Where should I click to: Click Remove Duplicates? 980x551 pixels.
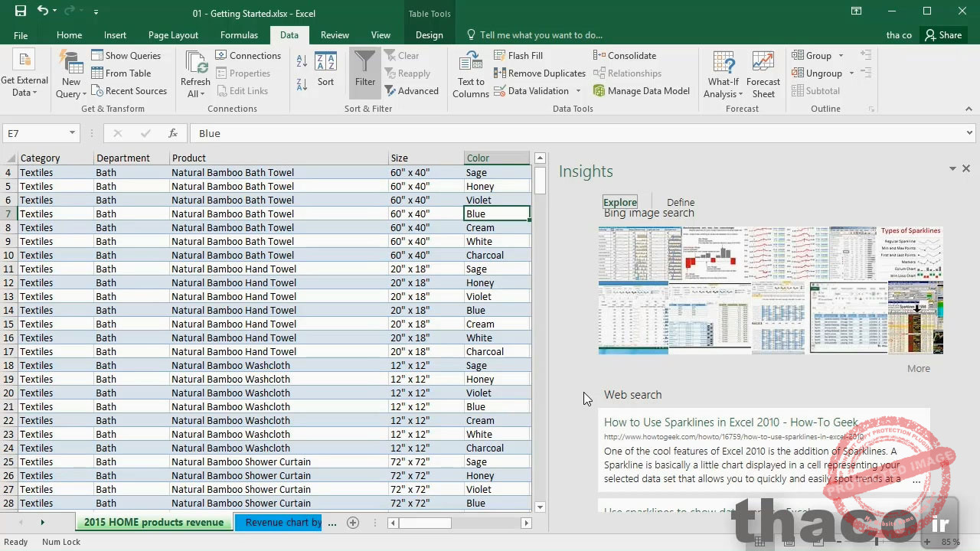pos(540,73)
